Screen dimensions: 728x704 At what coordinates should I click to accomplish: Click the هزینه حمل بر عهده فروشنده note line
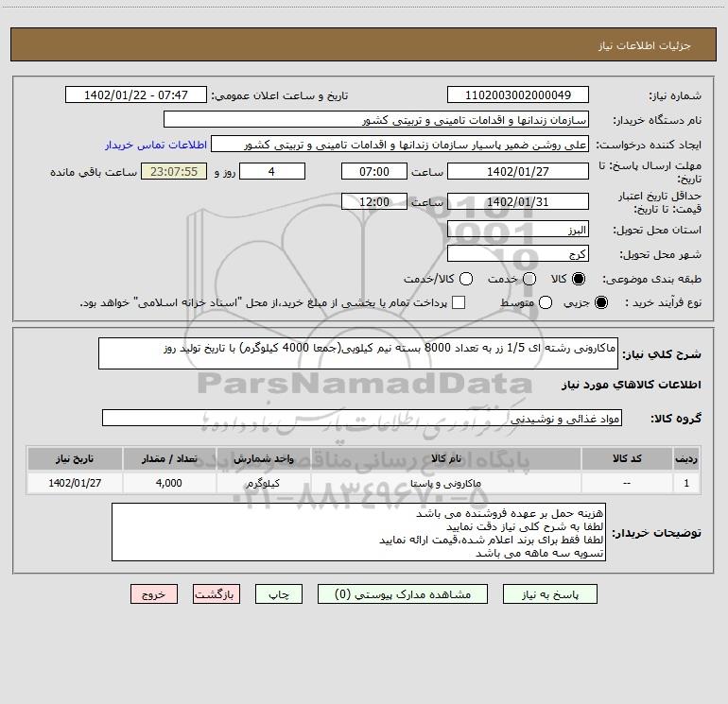point(510,513)
